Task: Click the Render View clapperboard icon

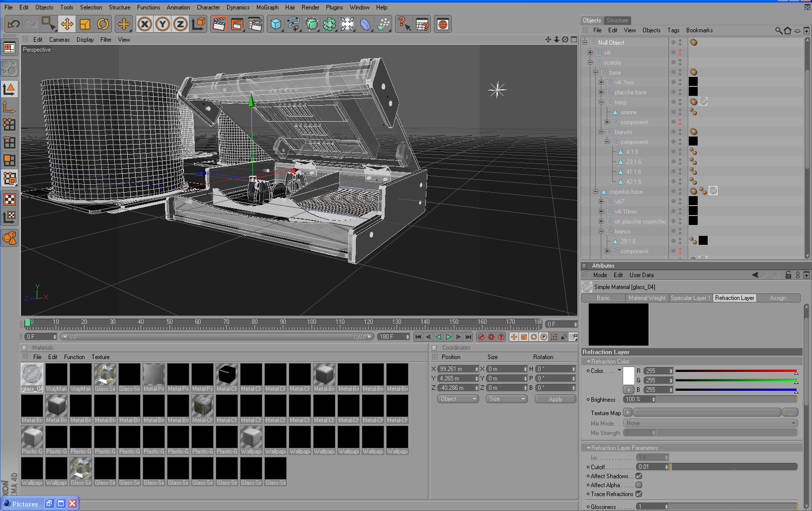Action: [x=219, y=24]
